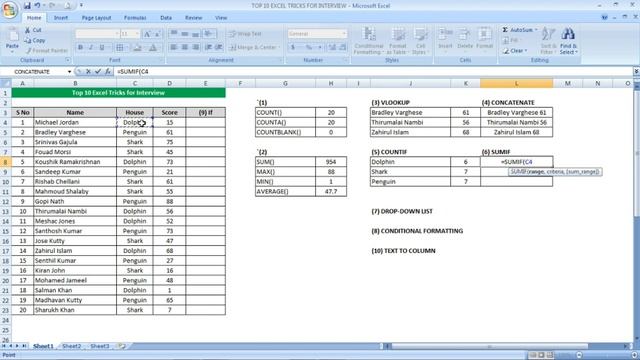640x360 pixels.
Task: Decrease font size with Shrink Font
Action: pyautogui.click(x=157, y=34)
